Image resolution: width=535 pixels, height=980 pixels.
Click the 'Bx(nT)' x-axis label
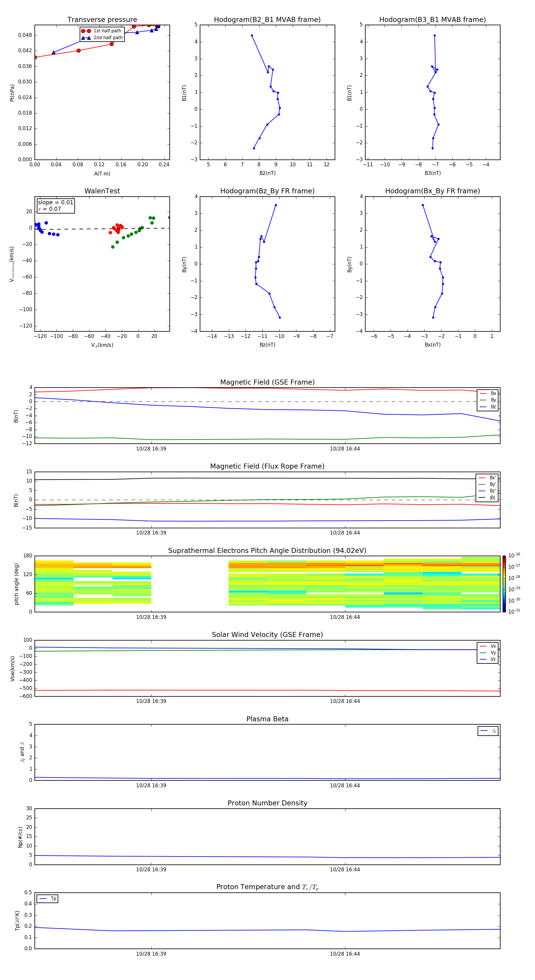point(432,345)
